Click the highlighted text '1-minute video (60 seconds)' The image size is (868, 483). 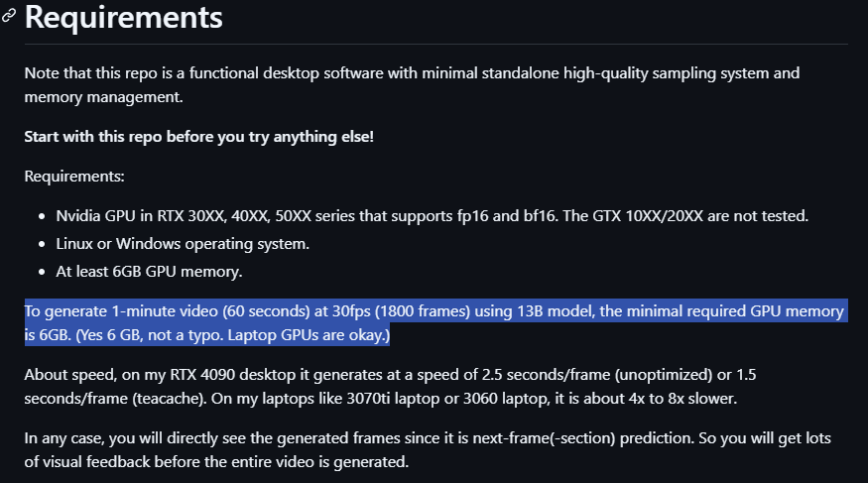(210, 311)
